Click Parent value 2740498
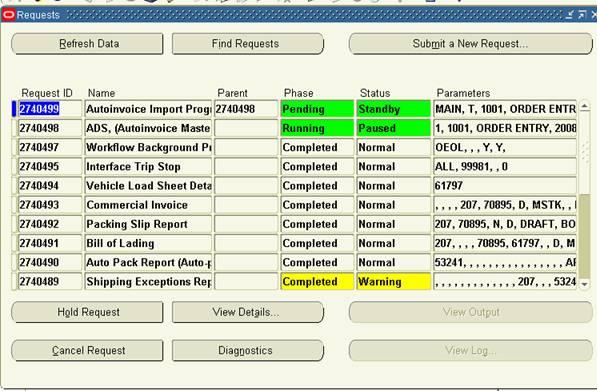The image size is (597, 391). (246, 109)
